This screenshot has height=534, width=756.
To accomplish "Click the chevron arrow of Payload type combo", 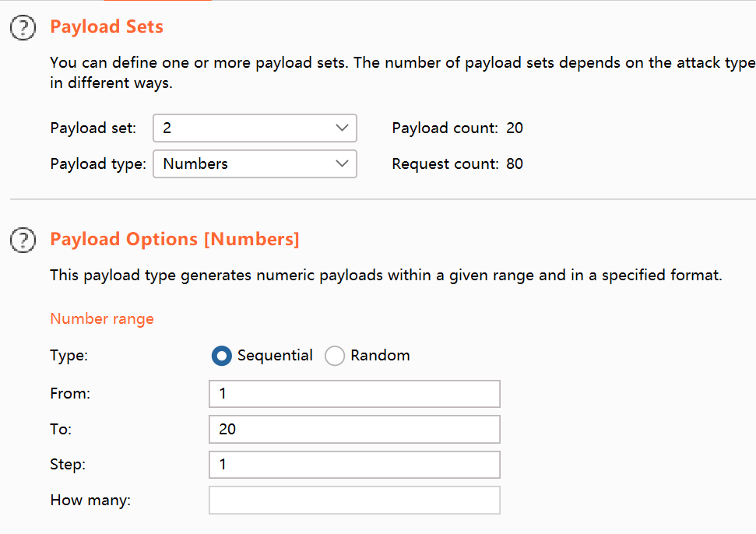I will 342,164.
